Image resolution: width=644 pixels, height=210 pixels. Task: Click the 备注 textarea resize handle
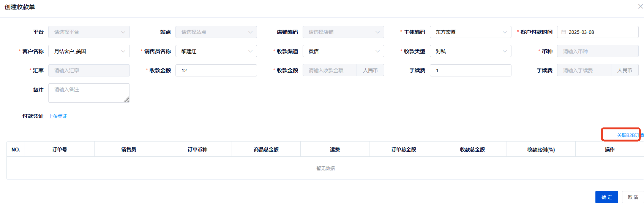126,100
